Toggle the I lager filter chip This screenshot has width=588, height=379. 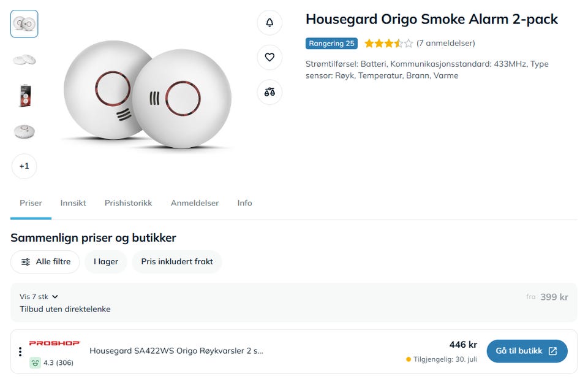[106, 262]
